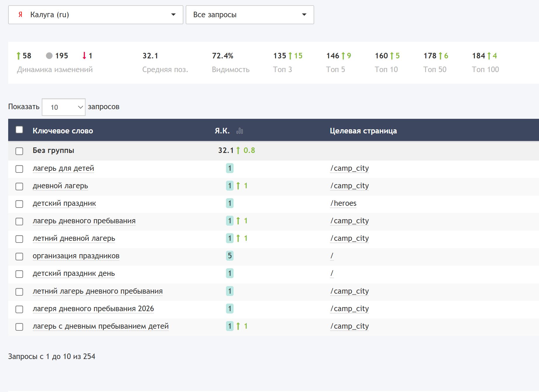Open the keyword link лагерь для детей
This screenshot has height=392, width=539.
tap(63, 168)
